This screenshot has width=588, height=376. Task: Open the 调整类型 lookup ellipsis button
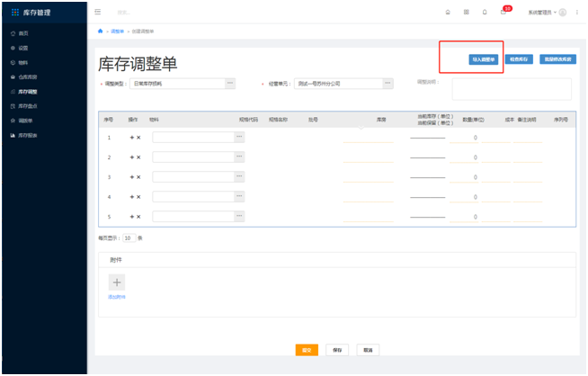click(230, 84)
